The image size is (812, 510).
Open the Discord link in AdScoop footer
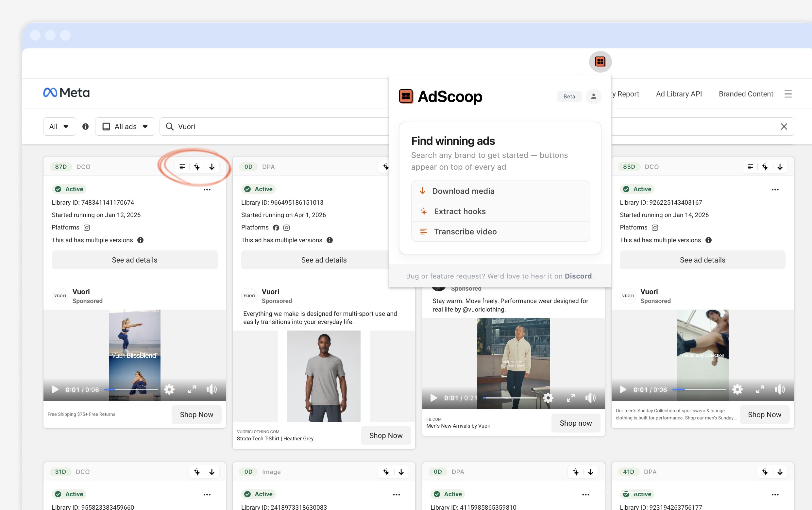pyautogui.click(x=578, y=276)
